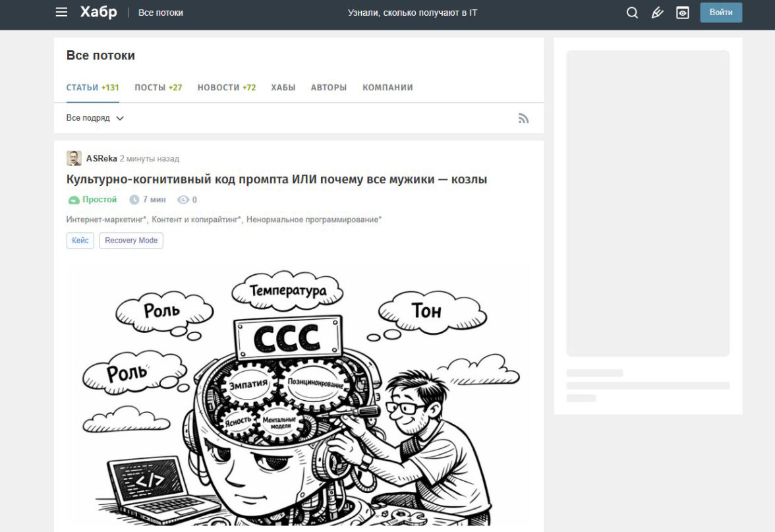Click the Хабр logo
The image size is (775, 532).
(98, 13)
